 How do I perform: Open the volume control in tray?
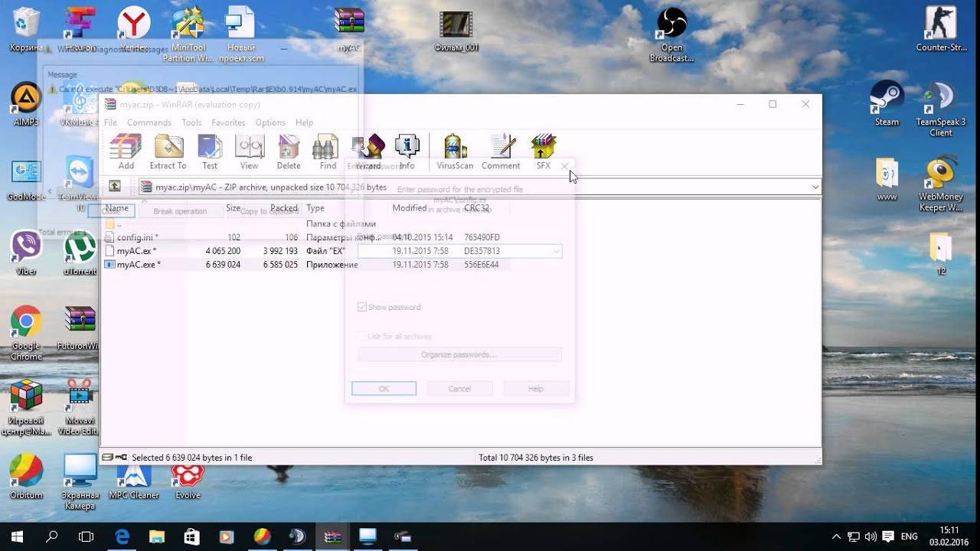[x=871, y=536]
